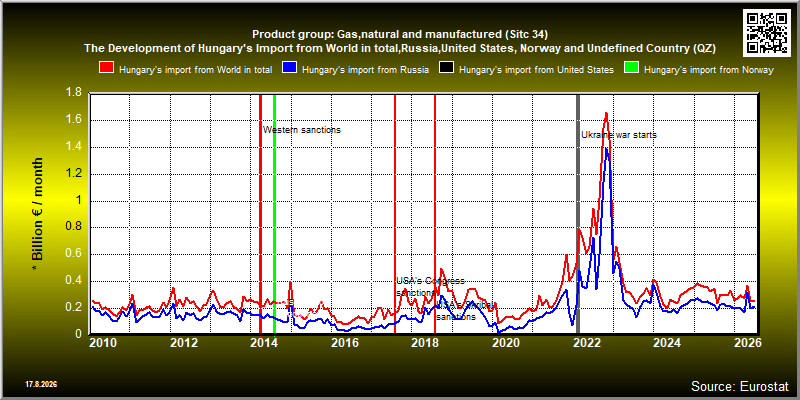The width and height of the screenshot is (800, 400).
Task: Select legend label Hungary's import from Norway
Action: [x=709, y=70]
